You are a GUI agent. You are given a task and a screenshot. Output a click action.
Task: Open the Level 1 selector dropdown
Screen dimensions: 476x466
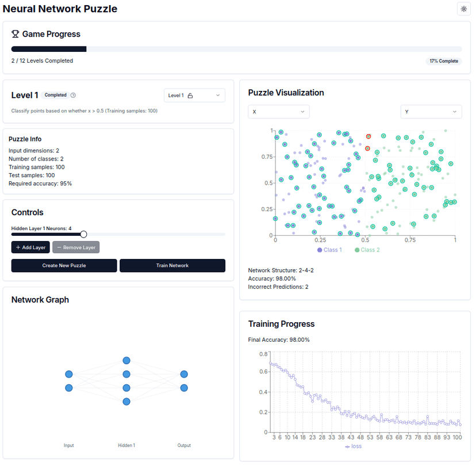194,96
